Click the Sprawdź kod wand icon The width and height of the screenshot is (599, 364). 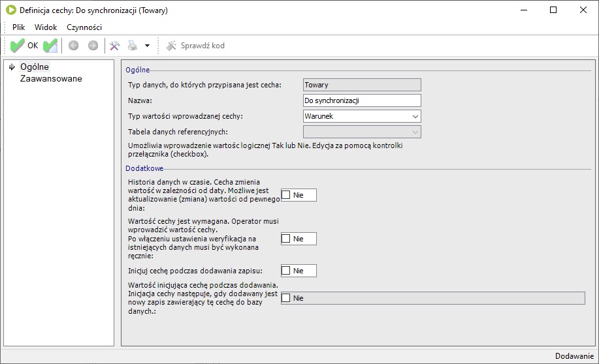point(170,46)
